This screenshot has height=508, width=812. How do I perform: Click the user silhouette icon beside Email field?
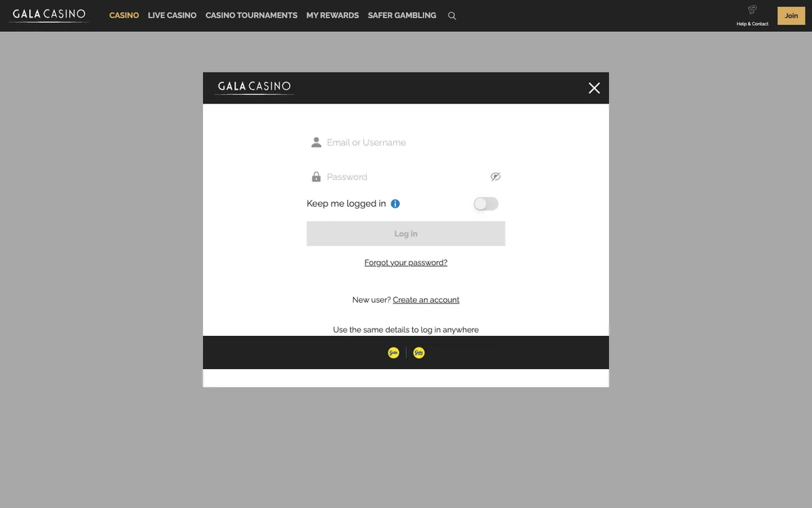point(316,142)
